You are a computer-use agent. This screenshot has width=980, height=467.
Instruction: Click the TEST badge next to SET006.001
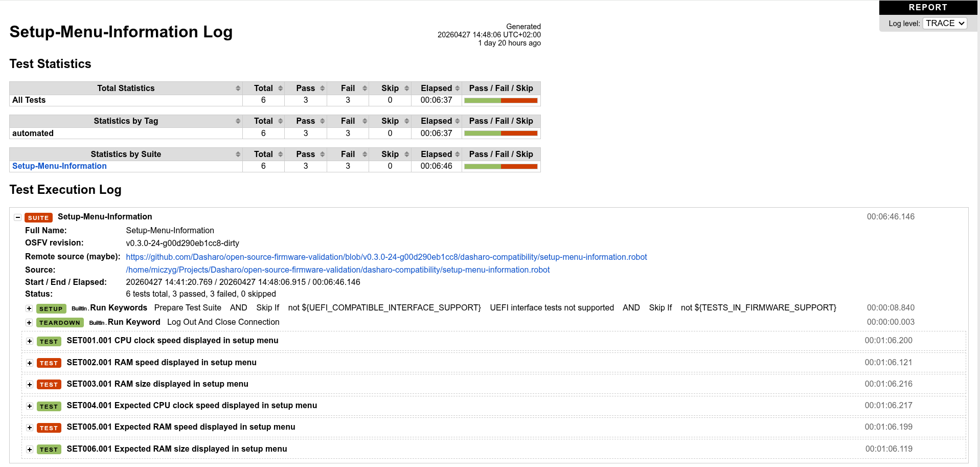(x=49, y=449)
